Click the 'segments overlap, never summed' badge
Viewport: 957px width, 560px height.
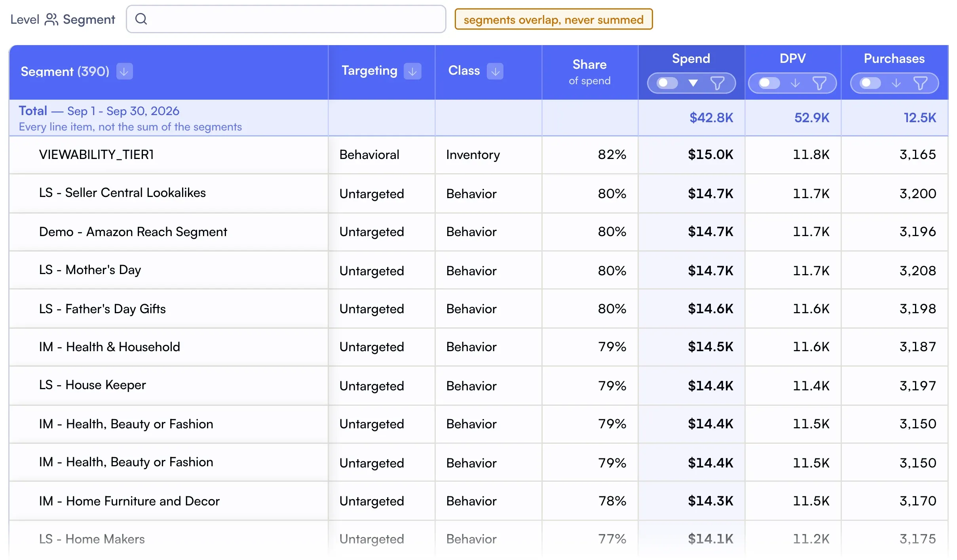coord(553,19)
